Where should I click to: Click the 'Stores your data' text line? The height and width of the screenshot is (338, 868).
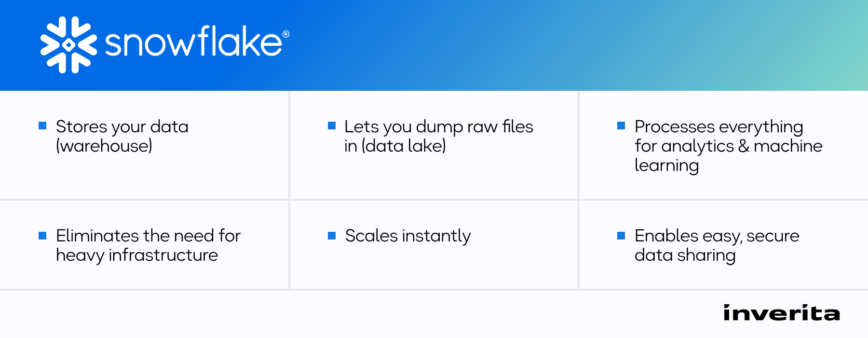pos(122,127)
